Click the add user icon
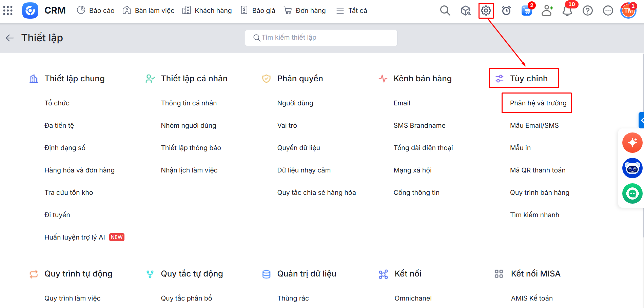This screenshot has height=308, width=644. coord(547,11)
